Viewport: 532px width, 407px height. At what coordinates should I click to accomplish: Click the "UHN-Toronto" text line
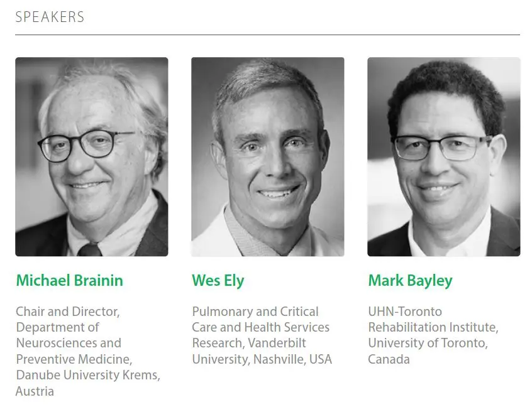405,312
